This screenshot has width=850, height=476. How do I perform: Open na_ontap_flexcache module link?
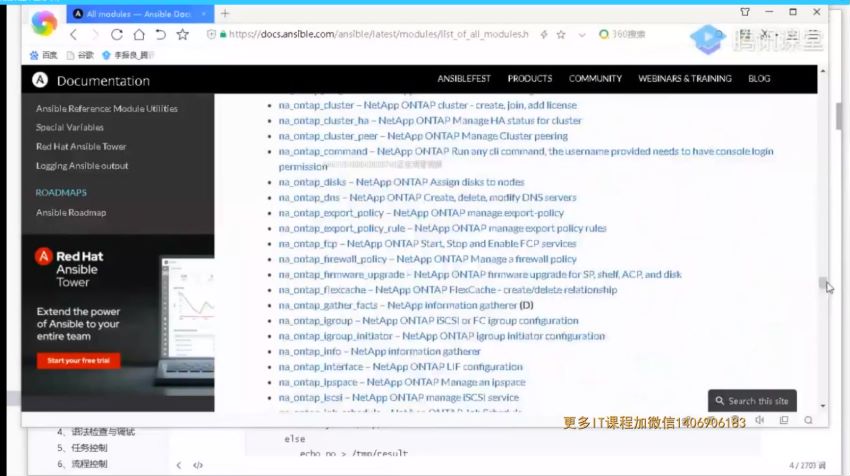point(448,290)
